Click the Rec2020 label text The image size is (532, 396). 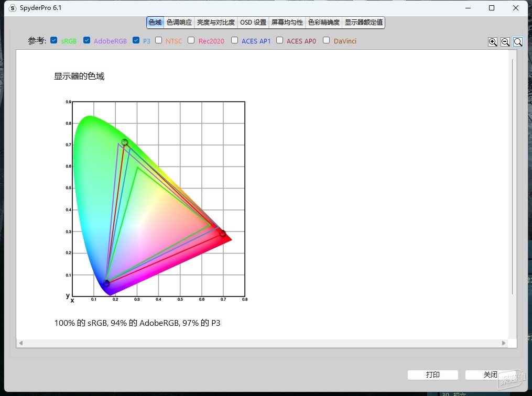[x=211, y=41]
